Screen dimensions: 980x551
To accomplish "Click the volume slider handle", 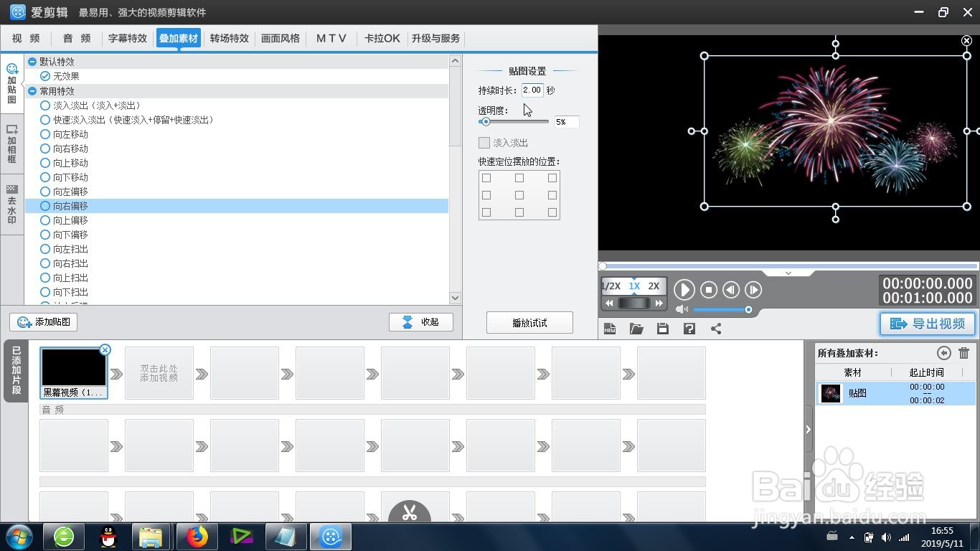I will pyautogui.click(x=748, y=310).
